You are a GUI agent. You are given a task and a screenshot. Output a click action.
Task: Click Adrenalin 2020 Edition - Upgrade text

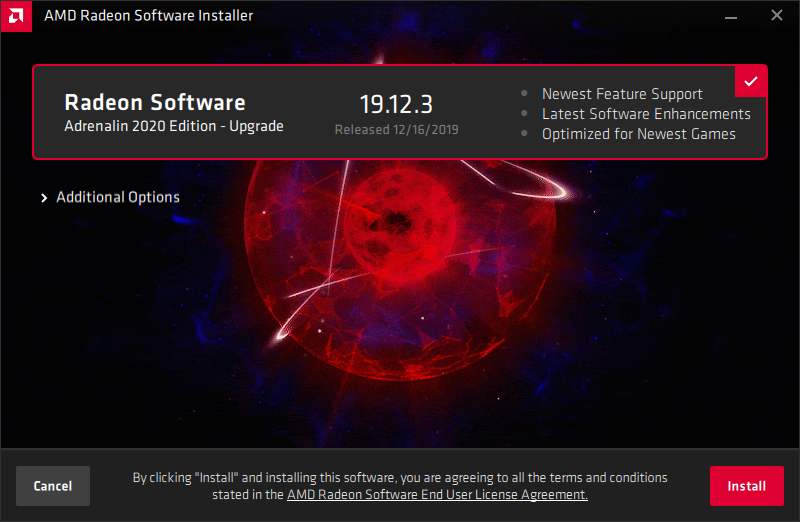(x=173, y=126)
